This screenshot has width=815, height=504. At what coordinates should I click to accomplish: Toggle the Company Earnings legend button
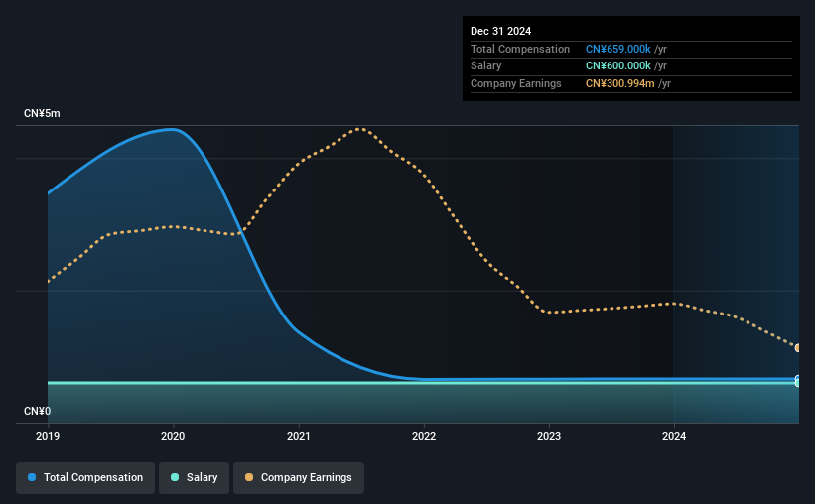tap(299, 478)
